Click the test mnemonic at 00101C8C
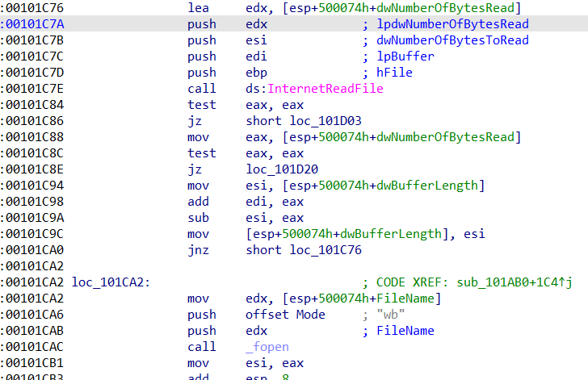Screen dimensions: 588x380 click(202, 153)
